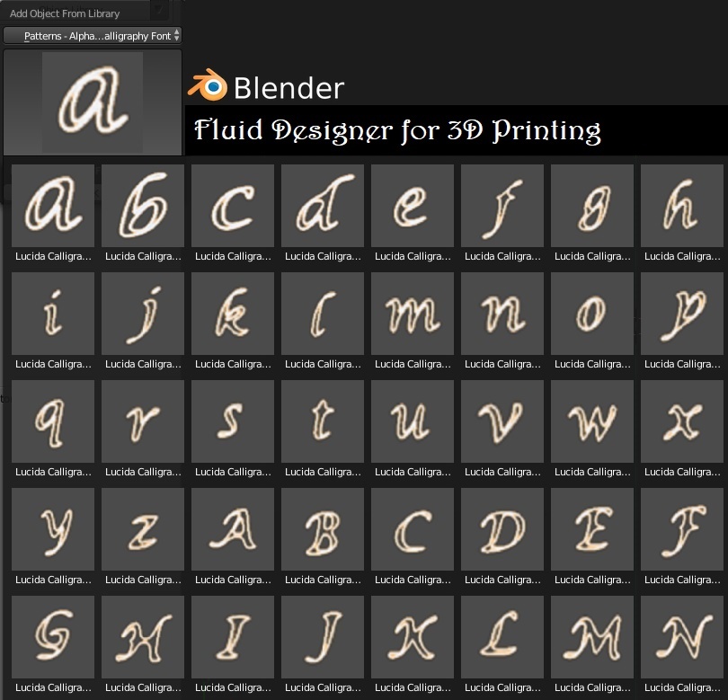This screenshot has height=700, width=728.
Task: Click the lowercase 'm' letter pattern
Action: pos(413,314)
